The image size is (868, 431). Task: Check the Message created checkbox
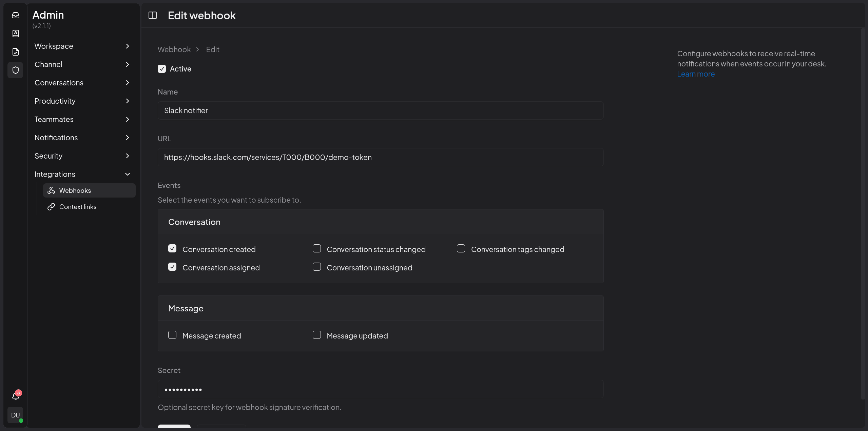point(172,335)
